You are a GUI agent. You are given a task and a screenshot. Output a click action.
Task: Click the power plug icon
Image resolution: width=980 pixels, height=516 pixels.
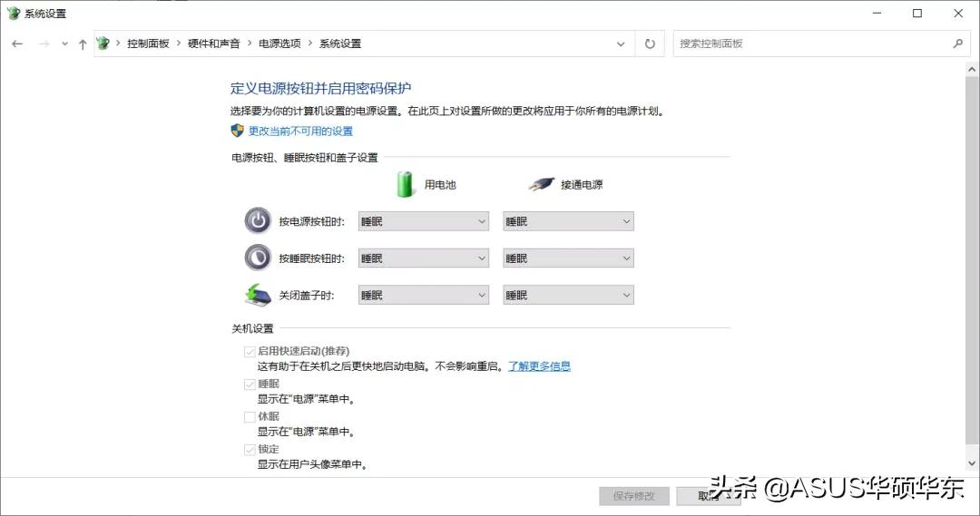541,184
